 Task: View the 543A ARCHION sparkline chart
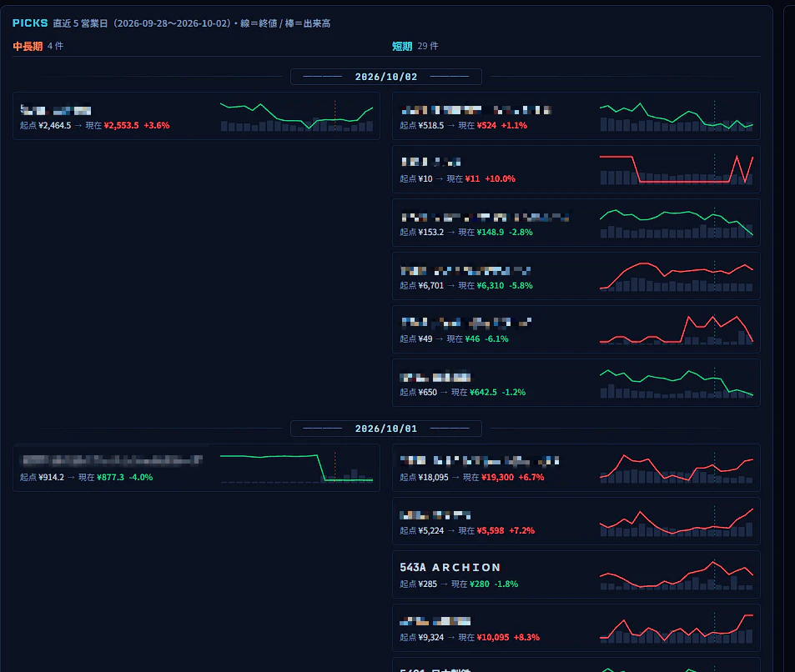(677, 574)
